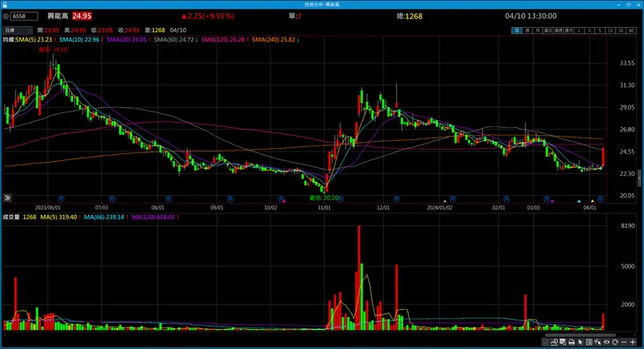
Task: Click the chart settings window icon
Action: (x=563, y=342)
